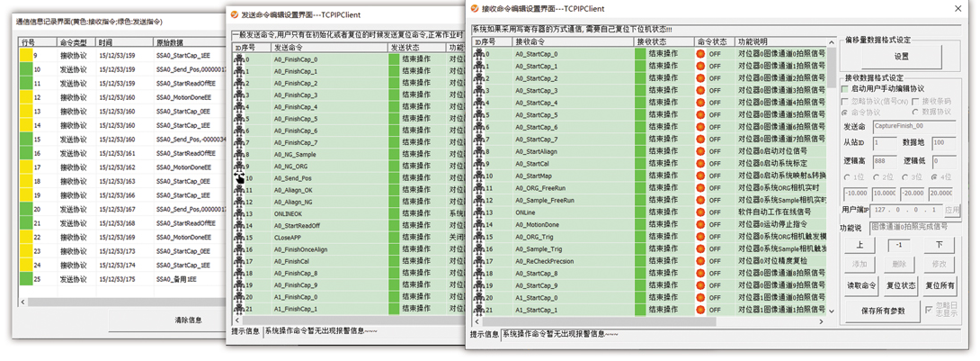Click the 命令类型 column header in log
980x361 pixels.
pyautogui.click(x=74, y=42)
